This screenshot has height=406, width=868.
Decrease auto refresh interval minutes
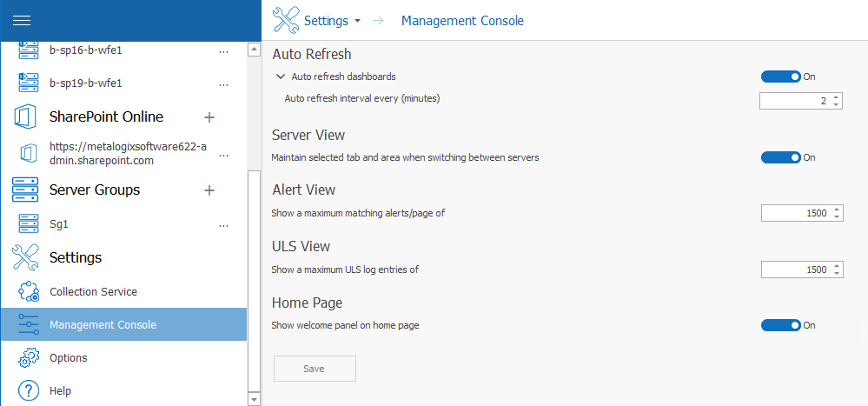836,104
